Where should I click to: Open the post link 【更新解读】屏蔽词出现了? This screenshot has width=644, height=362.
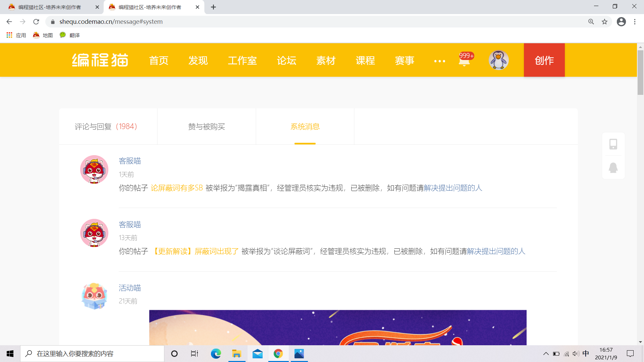point(195,251)
